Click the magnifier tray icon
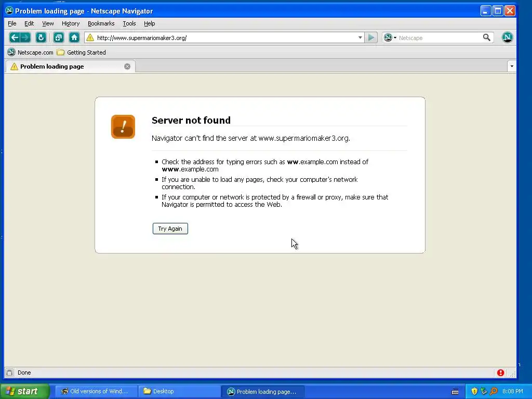 pos(494,391)
